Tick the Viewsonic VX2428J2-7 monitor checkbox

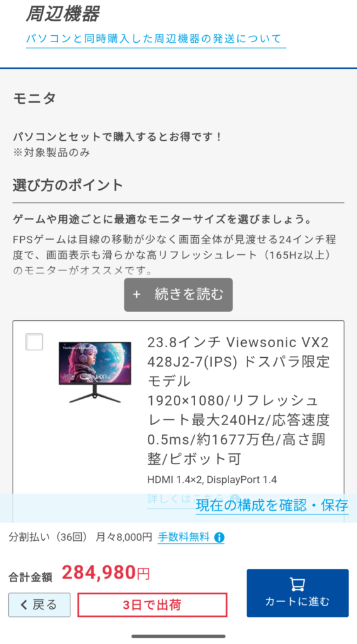(34, 341)
